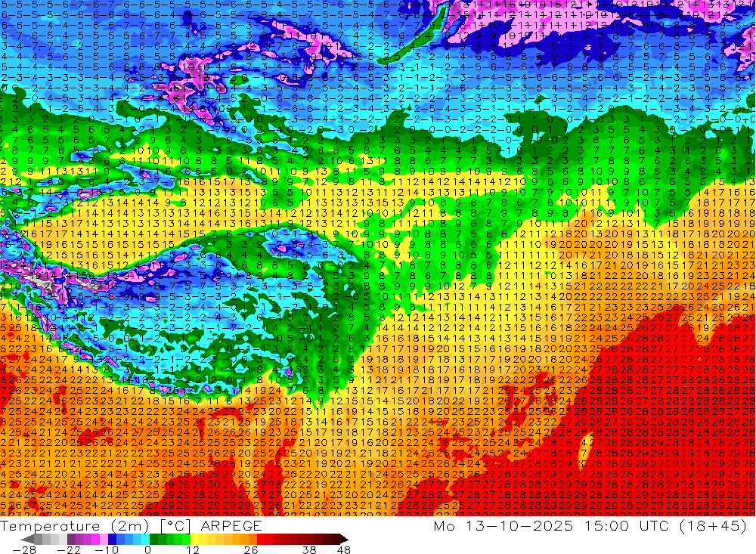The width and height of the screenshot is (756, 554).
Task: Click the bright yellow swatch right of 12 in the legend
Action: tap(195, 539)
